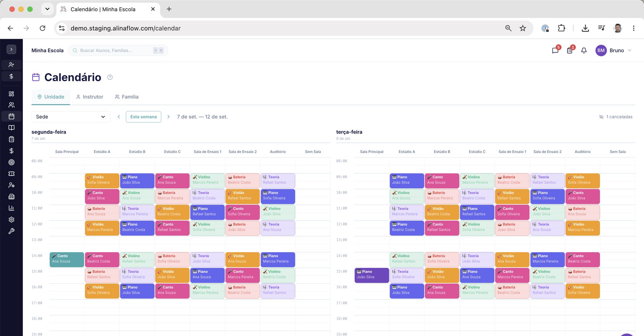Image resolution: width=644 pixels, height=336 pixels.
Task: Click Tuesday's Estúdio C column header
Action: tap(477, 152)
